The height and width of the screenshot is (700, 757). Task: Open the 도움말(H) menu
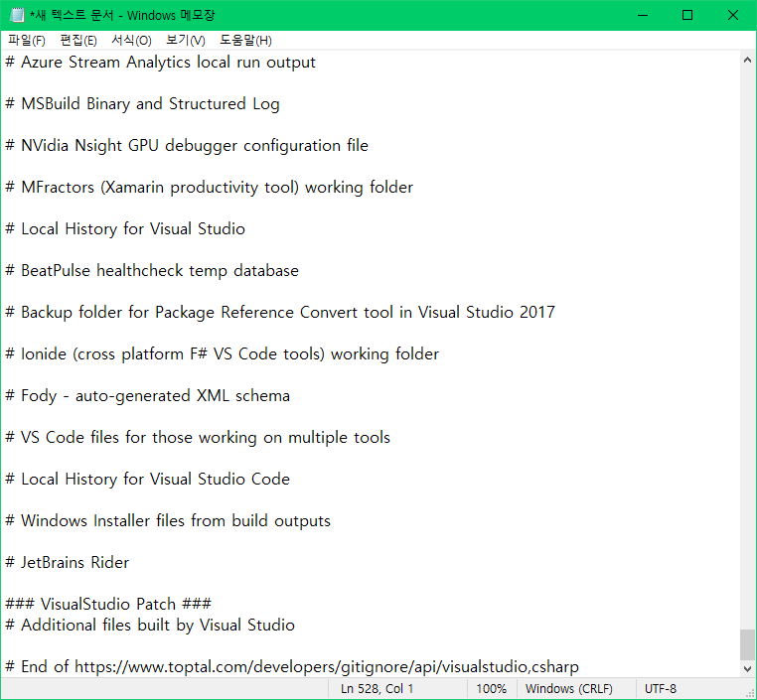[245, 41]
